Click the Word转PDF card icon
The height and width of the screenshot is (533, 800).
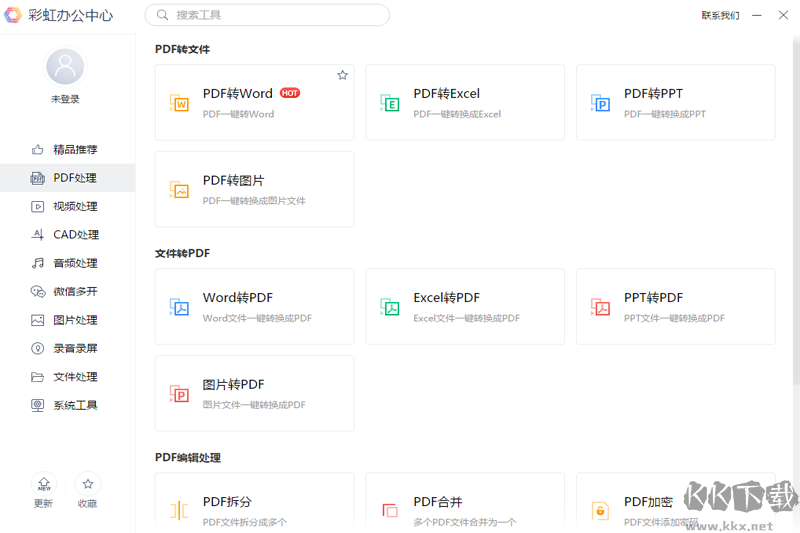[180, 307]
